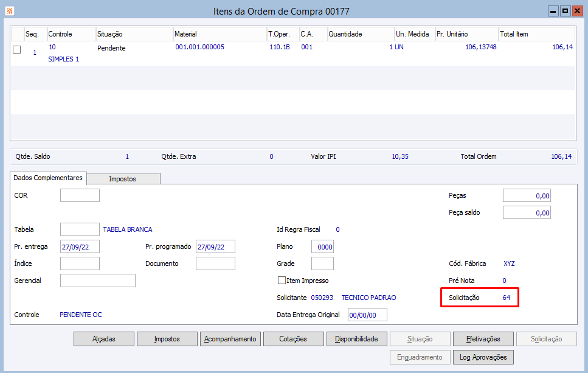588x373 pixels.
Task: Click the Quantidade column header
Action: pyautogui.click(x=361, y=34)
